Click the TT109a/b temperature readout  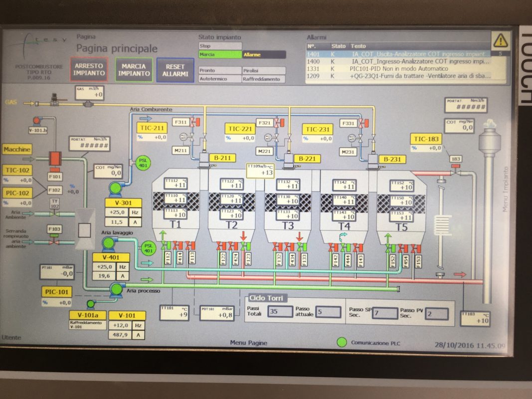pyautogui.click(x=260, y=170)
